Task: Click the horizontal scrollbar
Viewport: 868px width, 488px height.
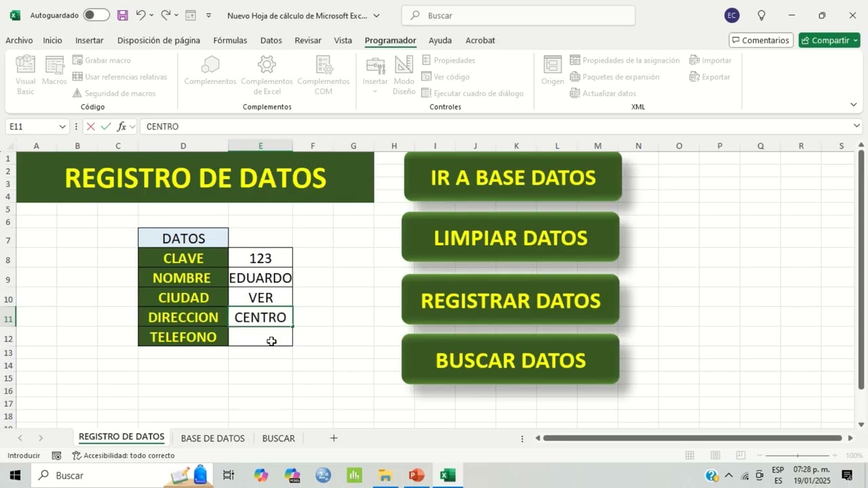Action: pos(693,439)
